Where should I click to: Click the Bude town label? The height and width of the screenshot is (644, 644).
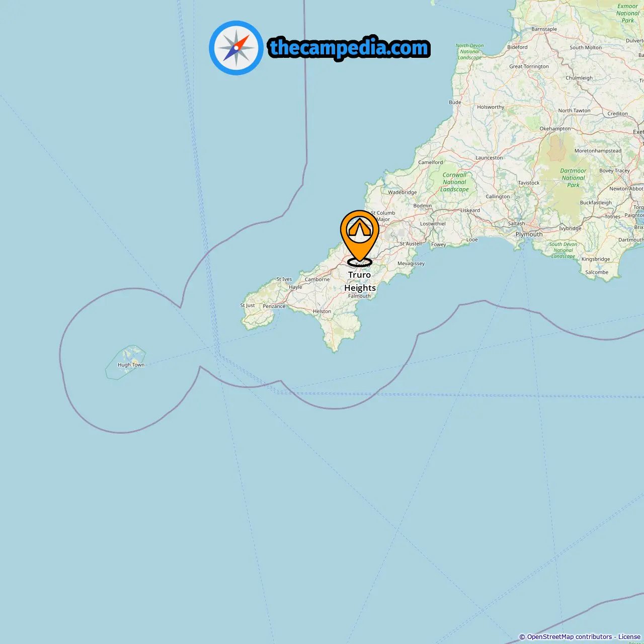(455, 102)
